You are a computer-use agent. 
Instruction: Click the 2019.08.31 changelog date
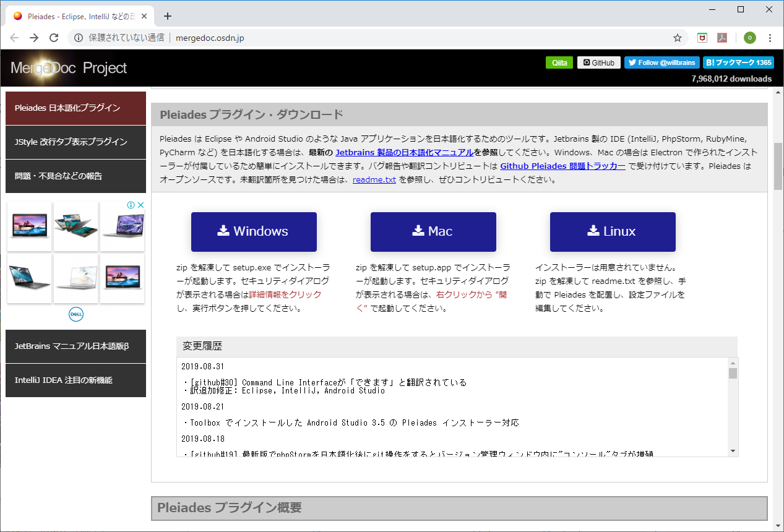tap(202, 366)
